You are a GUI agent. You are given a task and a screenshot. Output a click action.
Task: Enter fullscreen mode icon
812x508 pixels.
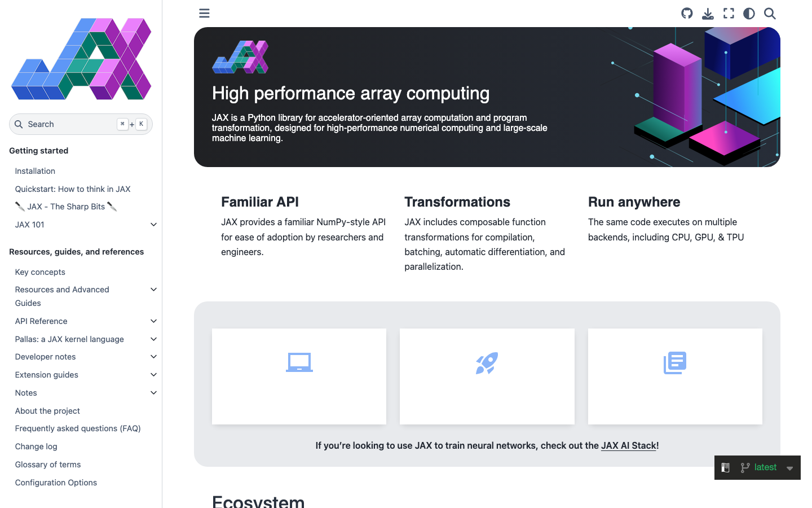pos(729,14)
